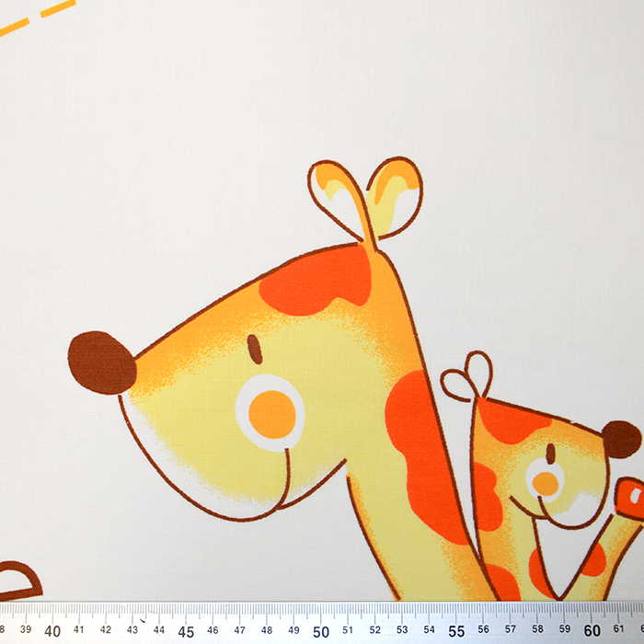This screenshot has width=644, height=644.
Task: Select the 50 mark on the ruler
Action: pyautogui.click(x=321, y=631)
